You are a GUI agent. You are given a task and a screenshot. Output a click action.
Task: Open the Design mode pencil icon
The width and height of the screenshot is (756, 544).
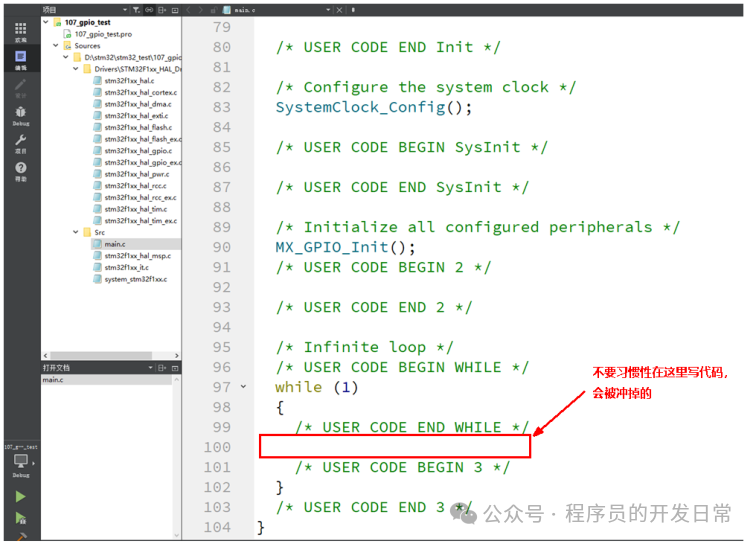pos(20,85)
